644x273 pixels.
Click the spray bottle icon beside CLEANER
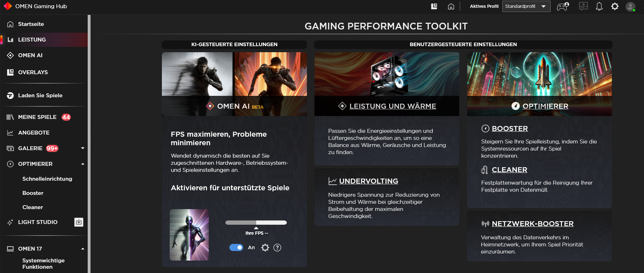(x=485, y=170)
